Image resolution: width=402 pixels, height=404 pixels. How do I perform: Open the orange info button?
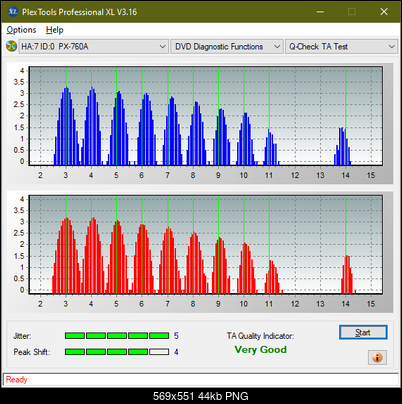377,357
